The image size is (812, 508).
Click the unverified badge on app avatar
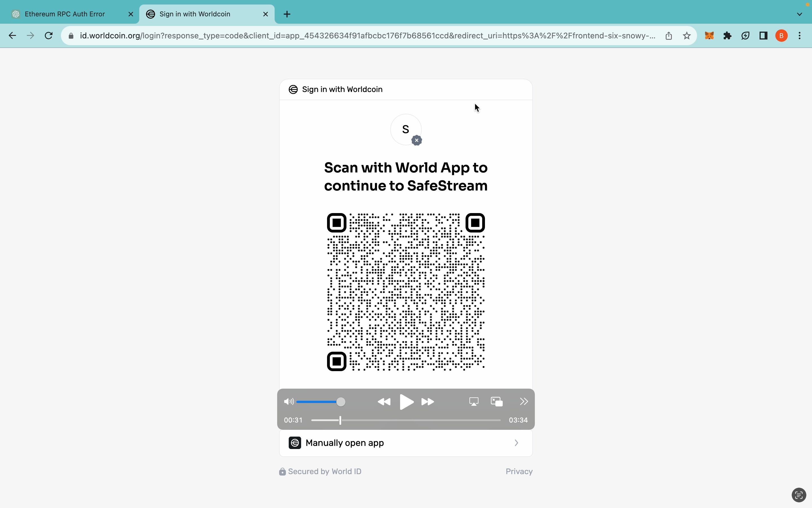tap(417, 141)
